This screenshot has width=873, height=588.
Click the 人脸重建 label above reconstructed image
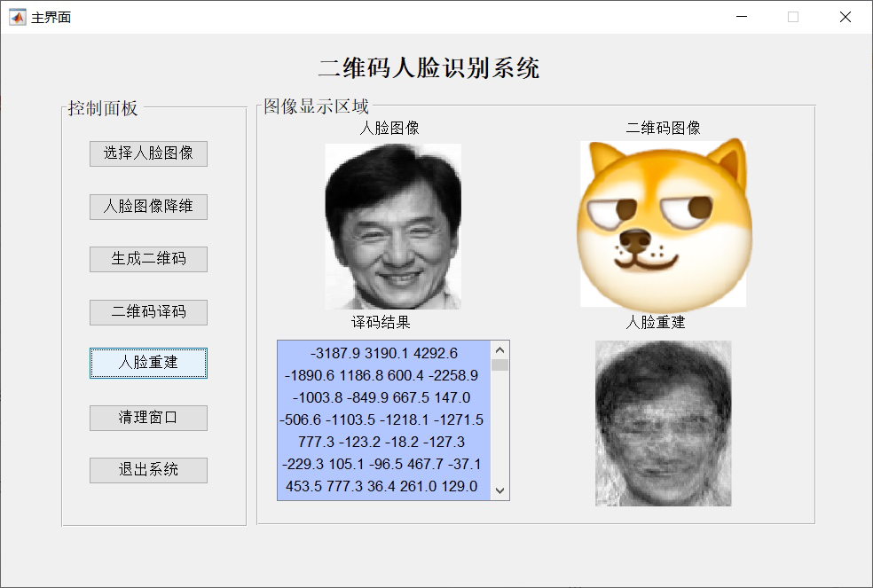656,323
